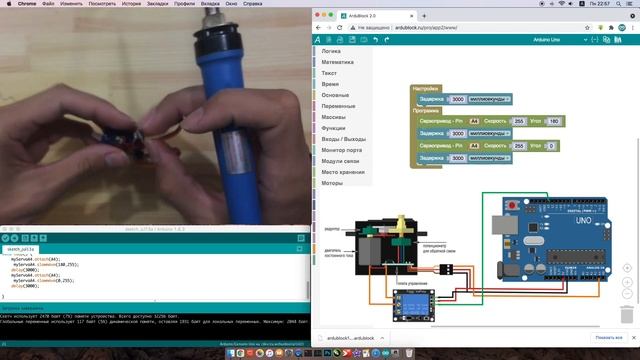Open миллисекунды dropdown in second delay block

[x=489, y=133]
